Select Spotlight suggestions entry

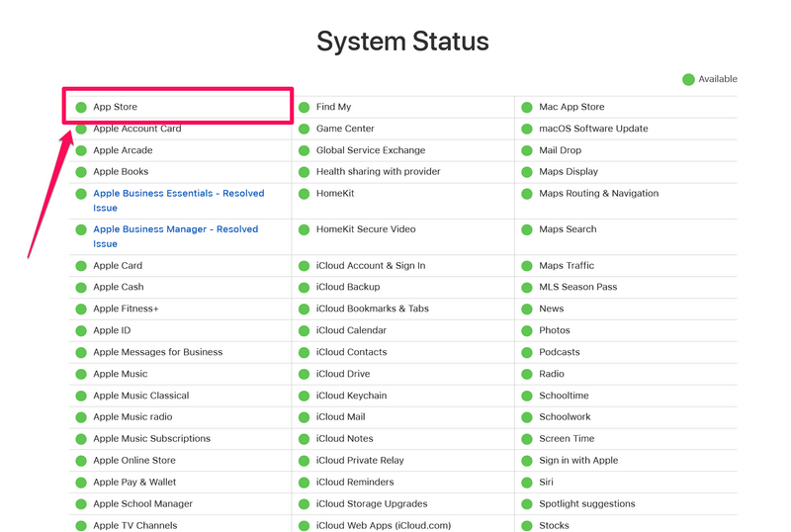(x=587, y=503)
